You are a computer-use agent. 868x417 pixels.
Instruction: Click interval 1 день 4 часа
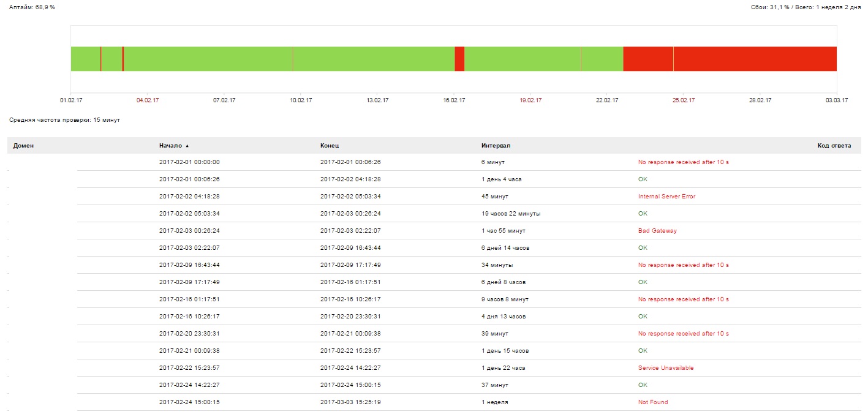(x=501, y=179)
